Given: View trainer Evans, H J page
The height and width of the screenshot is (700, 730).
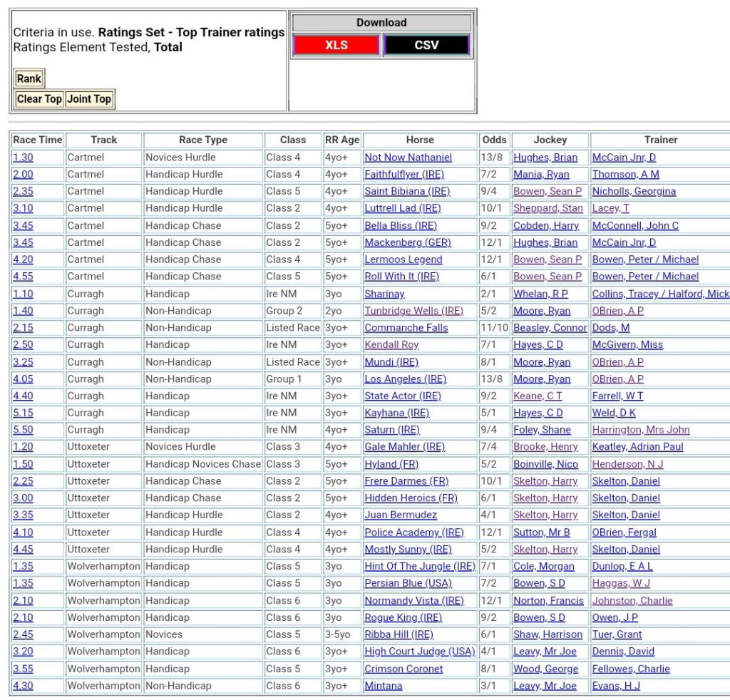Looking at the screenshot, I should pyautogui.click(x=616, y=686).
